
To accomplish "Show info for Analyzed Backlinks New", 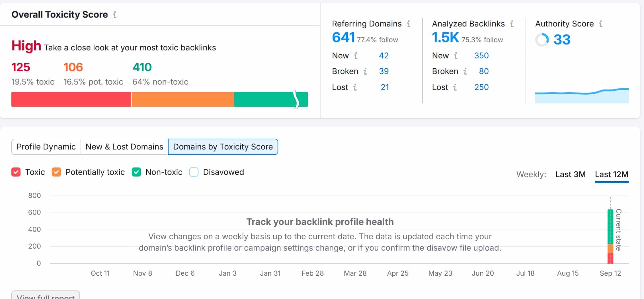I will coord(456,56).
